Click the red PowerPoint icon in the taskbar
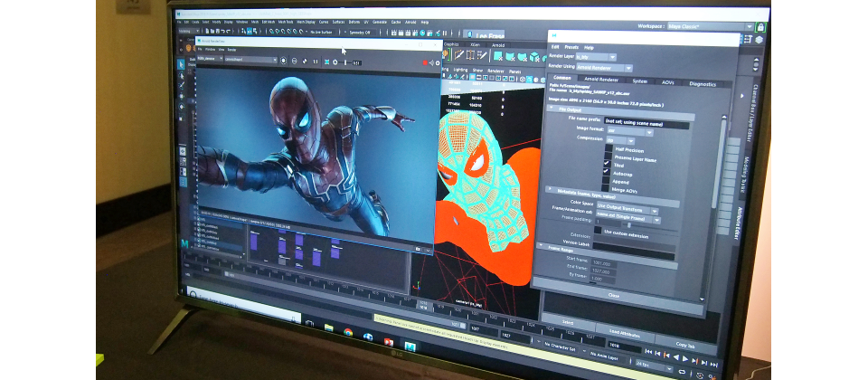Screen dimensions: 868x380 (389, 342)
